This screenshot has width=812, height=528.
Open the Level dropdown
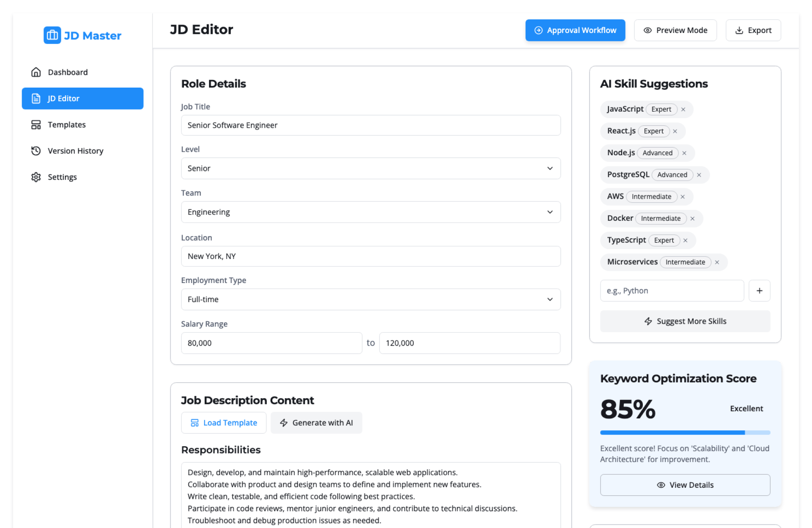(370, 168)
